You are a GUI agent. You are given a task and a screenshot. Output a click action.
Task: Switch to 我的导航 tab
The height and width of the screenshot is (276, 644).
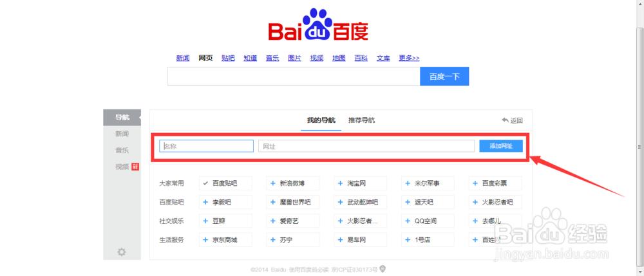pos(321,120)
